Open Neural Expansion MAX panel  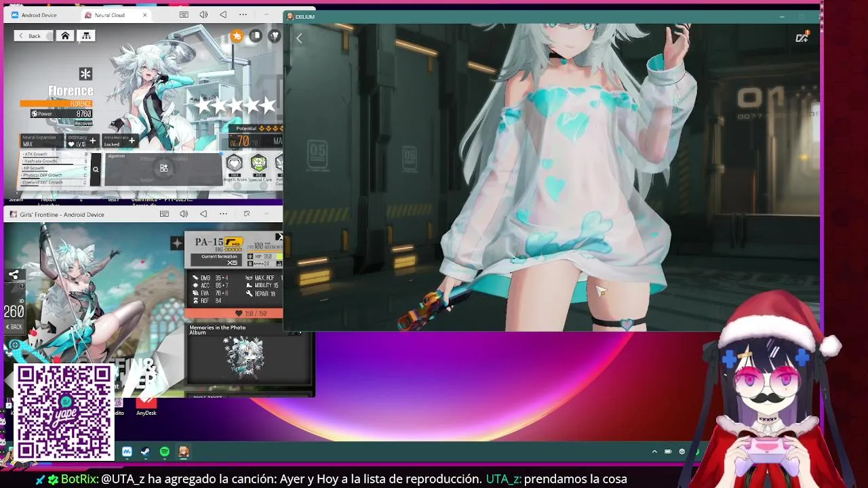coord(42,140)
